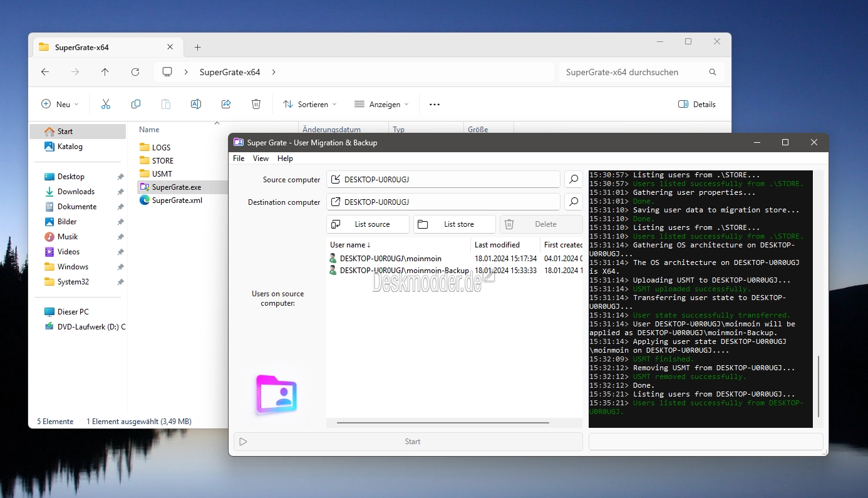Sort by the User name column
This screenshot has width=868, height=498.
399,244
